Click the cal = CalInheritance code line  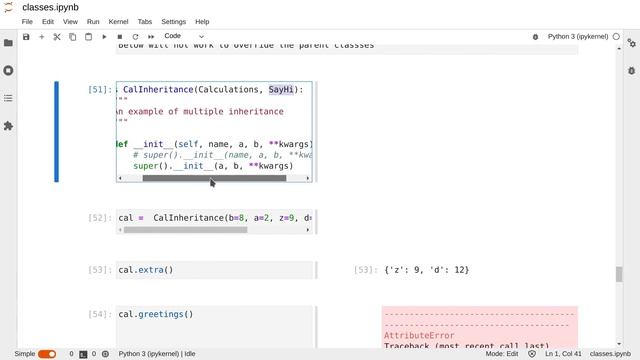(215, 218)
